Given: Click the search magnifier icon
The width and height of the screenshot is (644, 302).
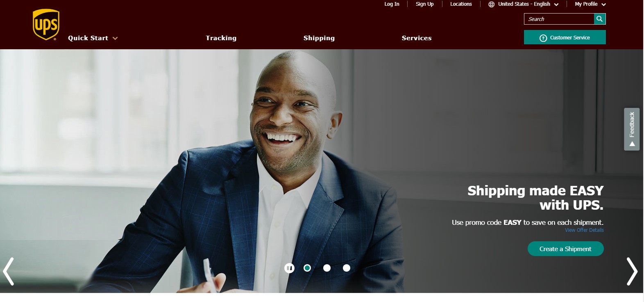Looking at the screenshot, I should pyautogui.click(x=599, y=19).
